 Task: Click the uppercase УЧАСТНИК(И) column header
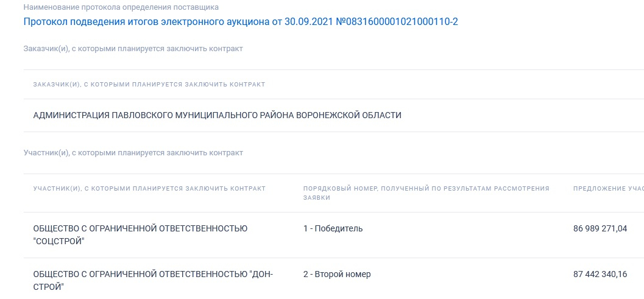149,189
